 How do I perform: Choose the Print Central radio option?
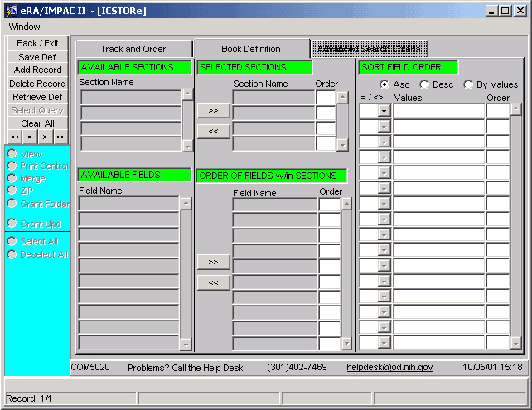(x=12, y=166)
